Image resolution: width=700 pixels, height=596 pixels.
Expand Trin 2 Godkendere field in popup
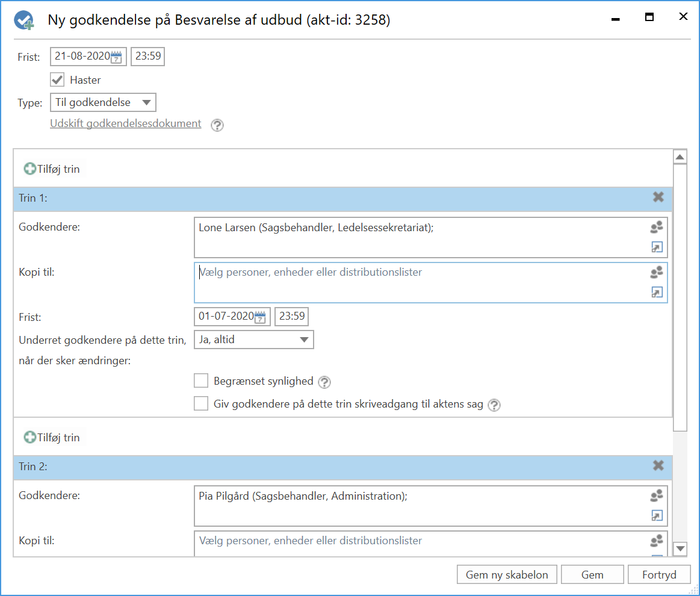click(x=657, y=516)
